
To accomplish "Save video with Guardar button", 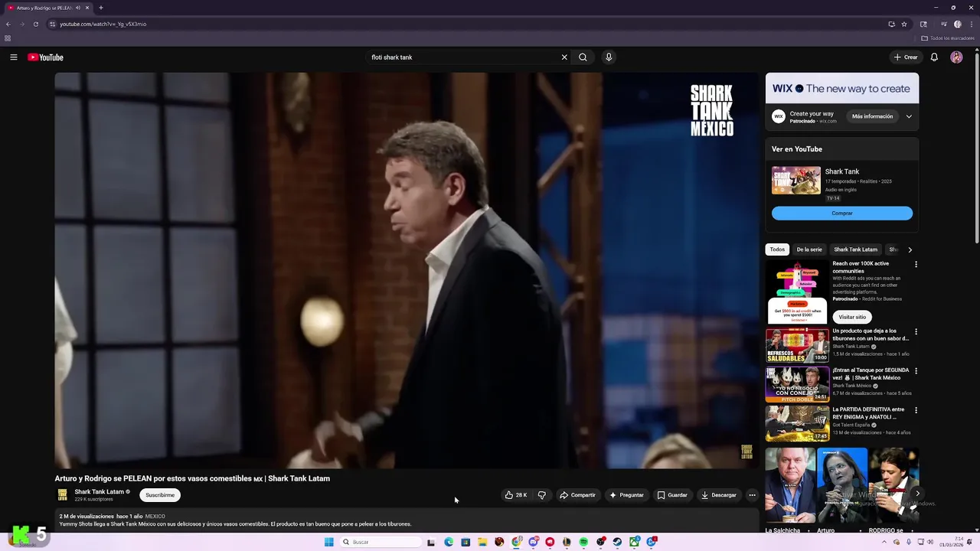I will coord(672,495).
